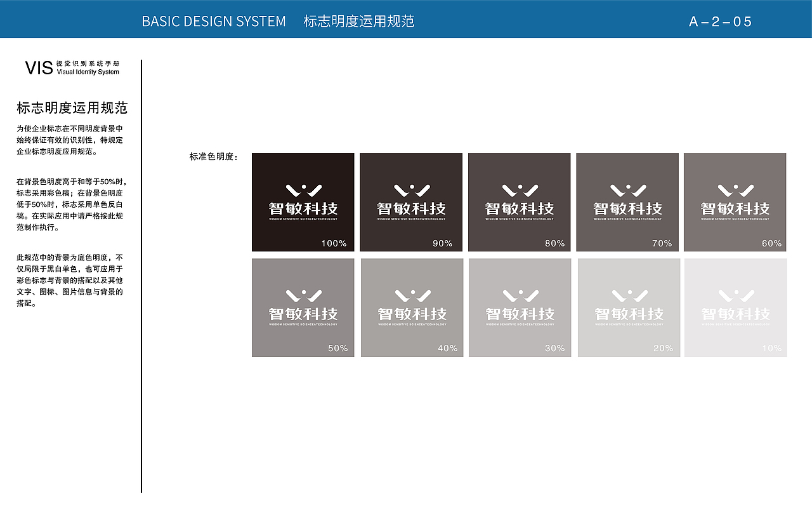
Task: Click the 90% brightness logo swatch
Action: pos(411,202)
